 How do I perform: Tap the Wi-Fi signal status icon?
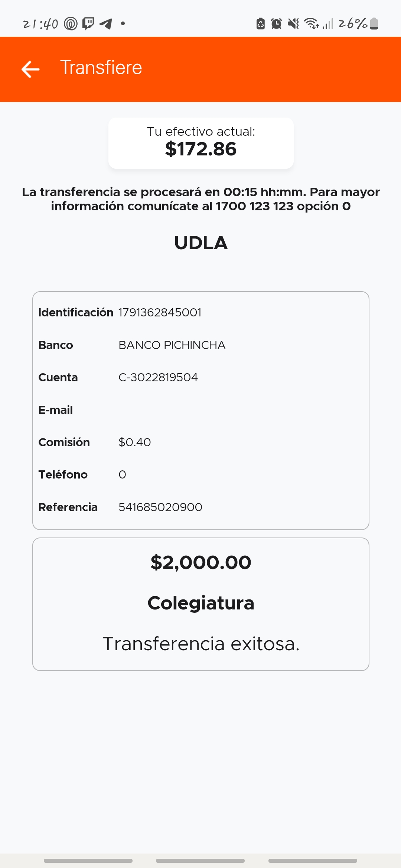311,24
